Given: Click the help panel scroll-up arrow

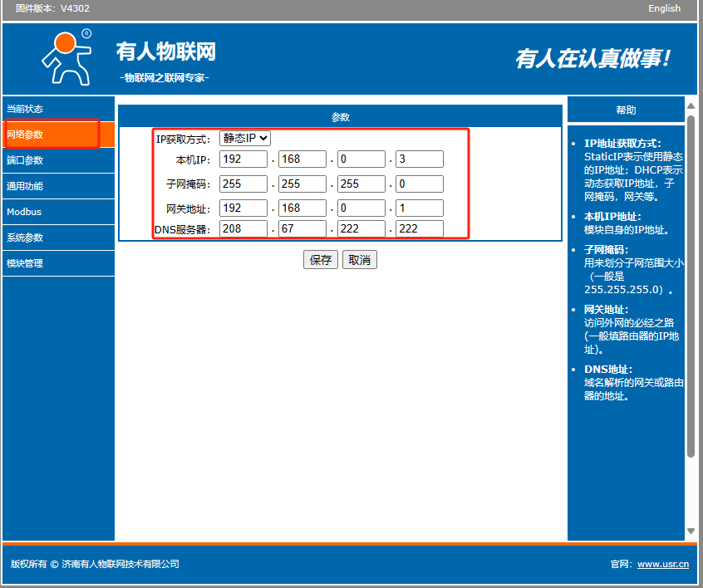Looking at the screenshot, I should (x=691, y=106).
